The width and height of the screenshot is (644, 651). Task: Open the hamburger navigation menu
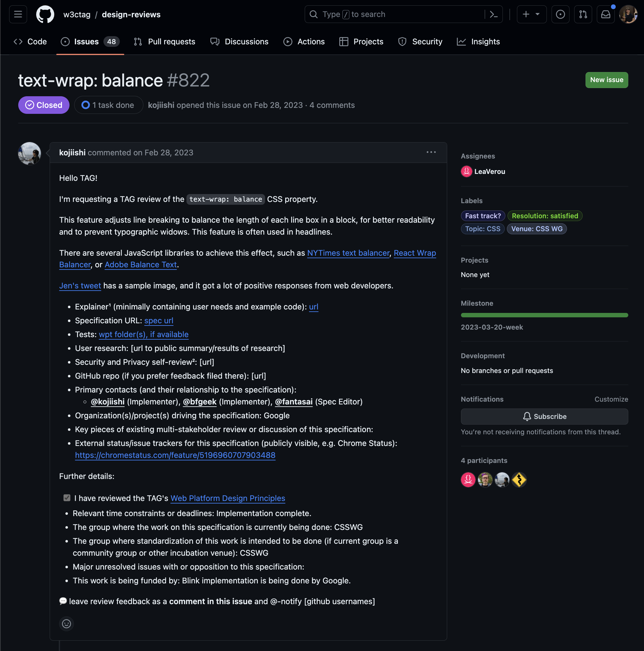pos(18,14)
